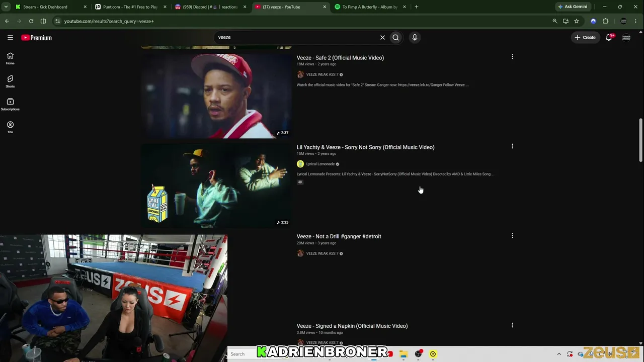Clear the veeze search query

click(x=382, y=37)
